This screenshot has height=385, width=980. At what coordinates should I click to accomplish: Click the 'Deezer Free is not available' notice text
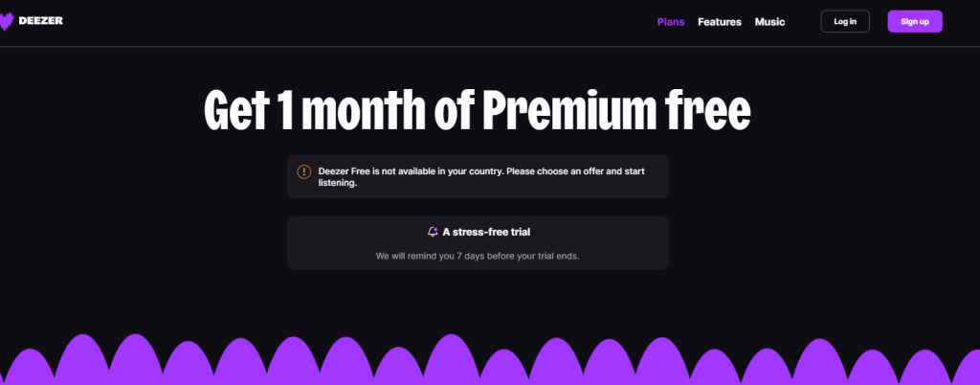pyautogui.click(x=481, y=177)
